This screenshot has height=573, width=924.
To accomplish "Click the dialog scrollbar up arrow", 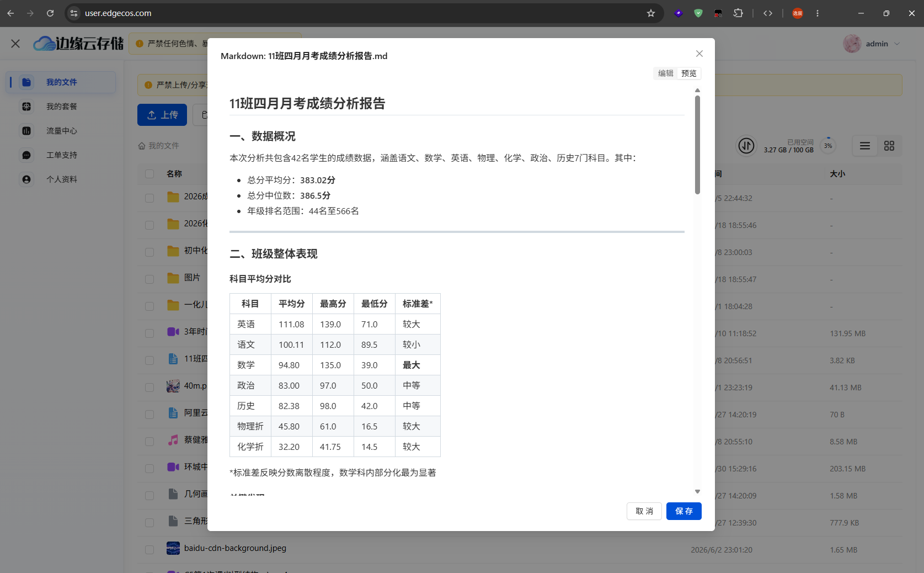I will (x=697, y=90).
